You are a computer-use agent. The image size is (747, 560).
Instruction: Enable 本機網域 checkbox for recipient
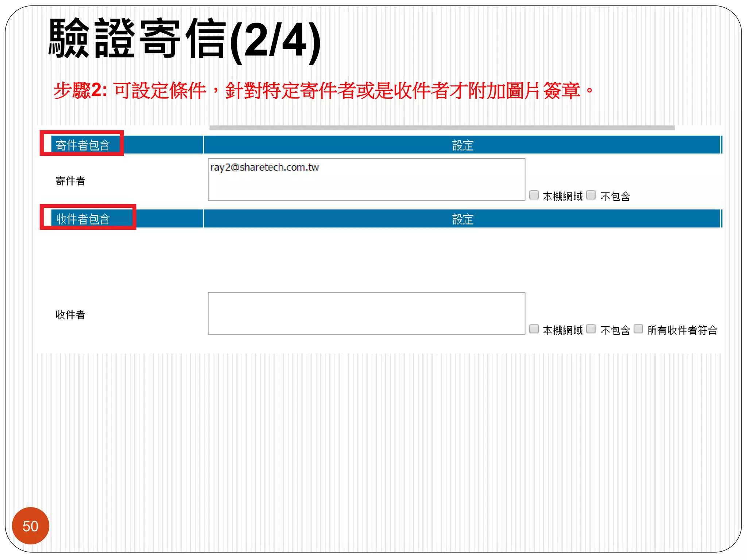pos(534,329)
